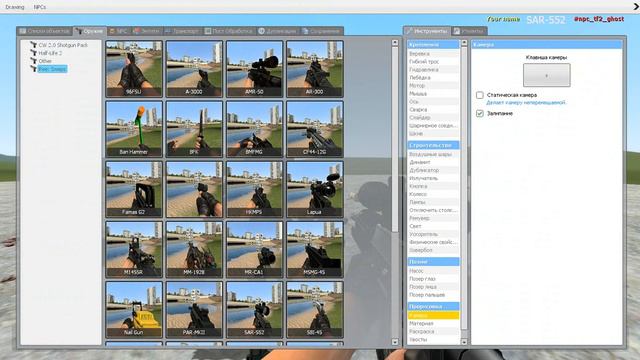Choose the AR-300 weapon icon
Screen dimensions: 640x360
click(x=315, y=69)
